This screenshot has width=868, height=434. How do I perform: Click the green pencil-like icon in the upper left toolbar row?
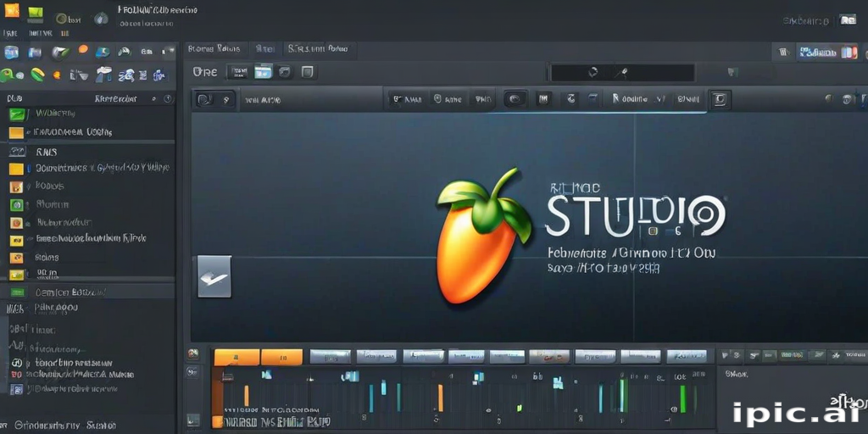tap(60, 53)
